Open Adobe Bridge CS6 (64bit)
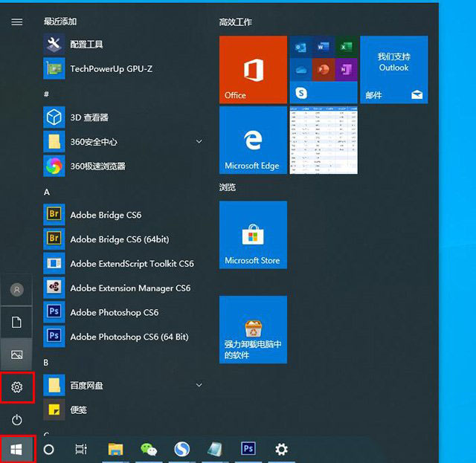 (121, 239)
